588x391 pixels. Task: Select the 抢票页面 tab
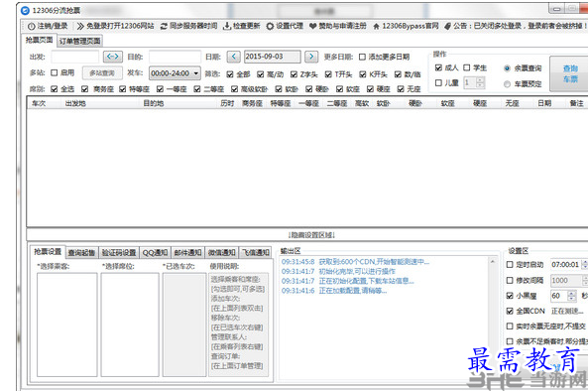39,40
